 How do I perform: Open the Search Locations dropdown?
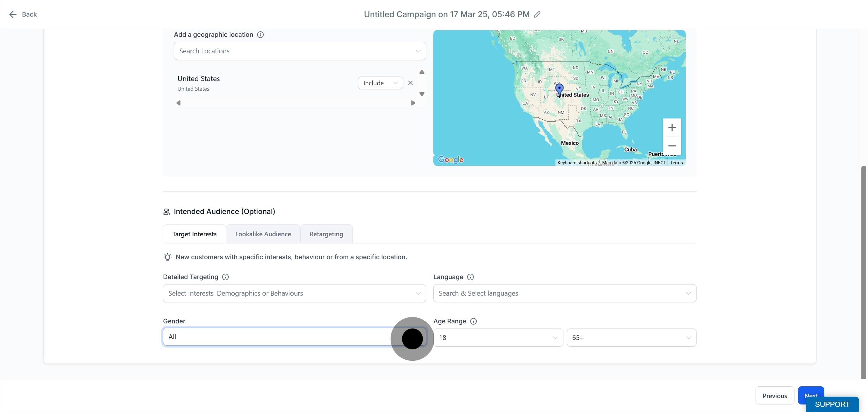pyautogui.click(x=300, y=51)
